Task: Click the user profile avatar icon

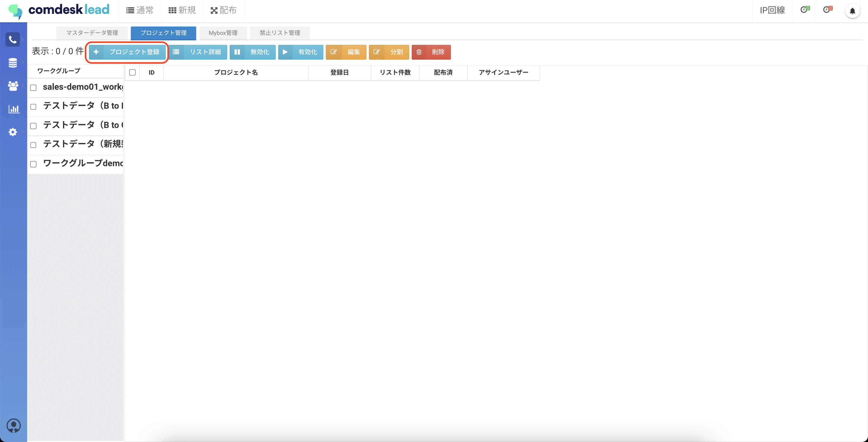Action: pyautogui.click(x=14, y=425)
